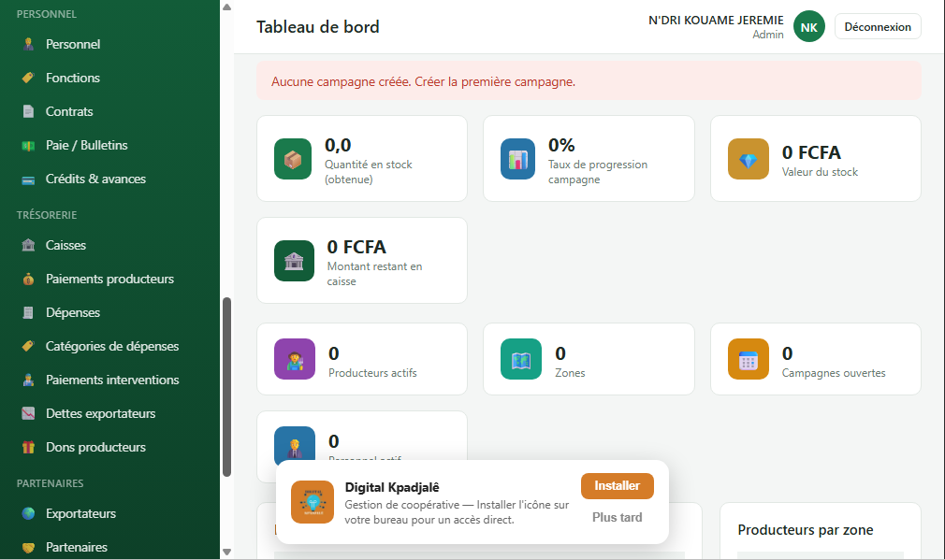This screenshot has height=560, width=945.
Task: Click the Montant restant en caisse bank icon
Action: pos(294,261)
